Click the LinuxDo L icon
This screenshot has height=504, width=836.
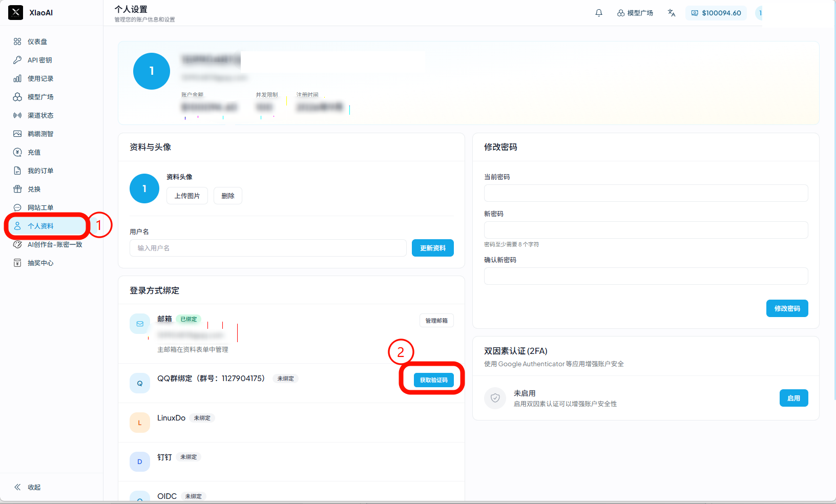click(140, 423)
